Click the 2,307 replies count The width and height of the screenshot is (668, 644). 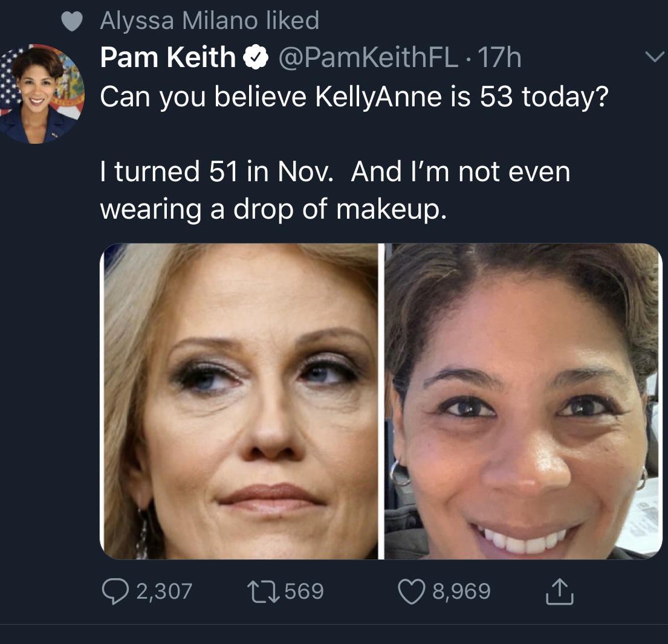[x=163, y=590]
